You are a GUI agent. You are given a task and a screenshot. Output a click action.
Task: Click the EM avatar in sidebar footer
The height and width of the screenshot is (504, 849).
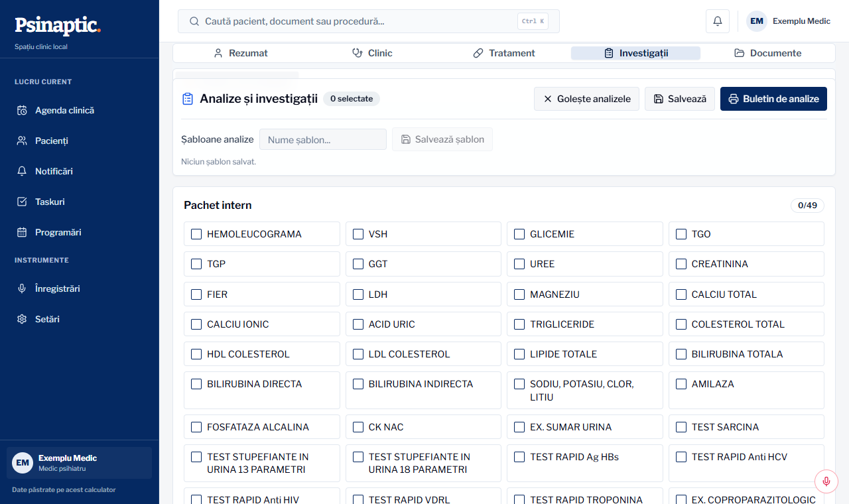(x=23, y=463)
